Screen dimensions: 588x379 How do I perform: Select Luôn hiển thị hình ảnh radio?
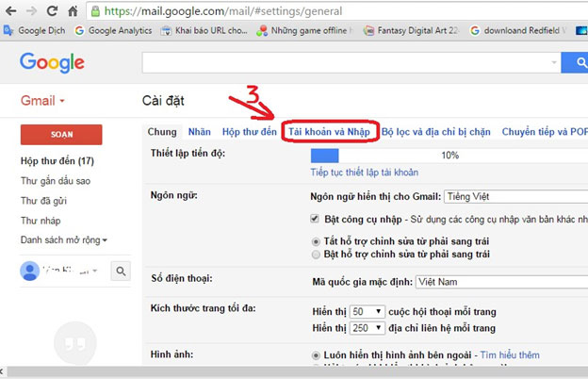(316, 355)
